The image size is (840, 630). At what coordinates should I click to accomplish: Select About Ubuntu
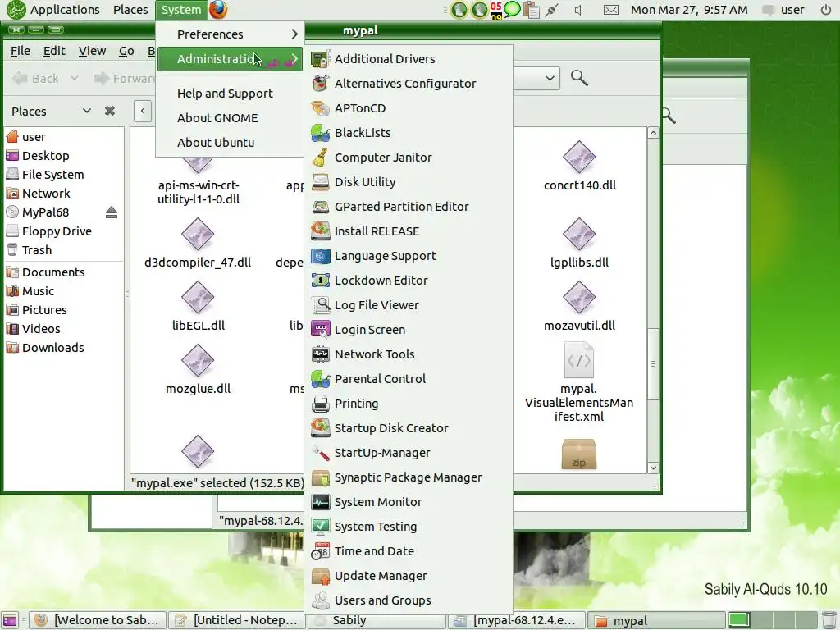(231, 143)
